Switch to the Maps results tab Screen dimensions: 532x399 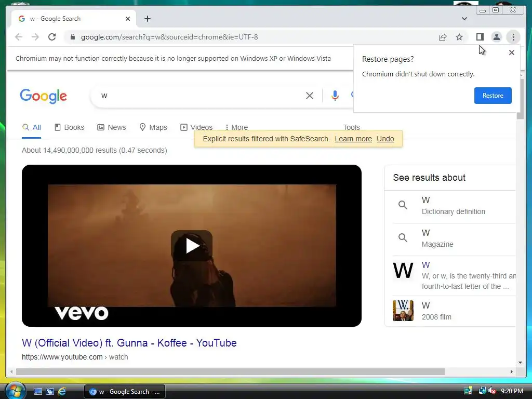coord(153,127)
